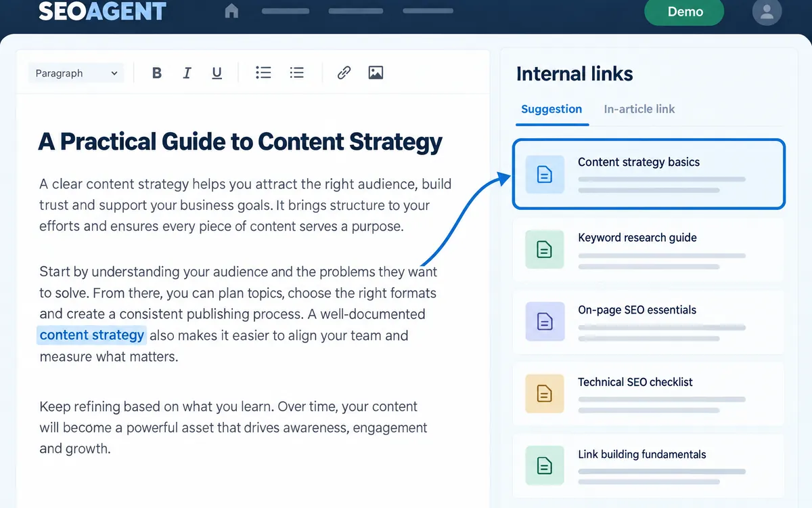This screenshot has width=812, height=508.
Task: Switch to the In-article link tab
Action: click(639, 109)
